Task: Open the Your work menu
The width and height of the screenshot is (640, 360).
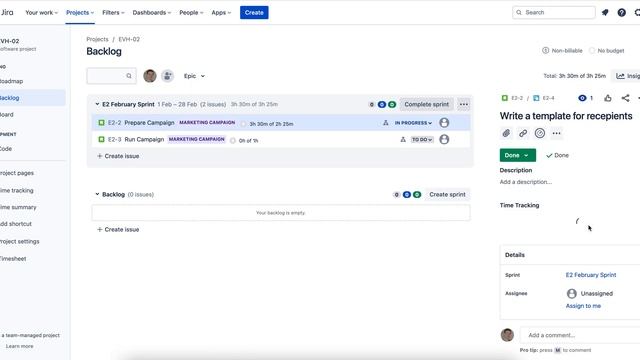Action: 41,13
